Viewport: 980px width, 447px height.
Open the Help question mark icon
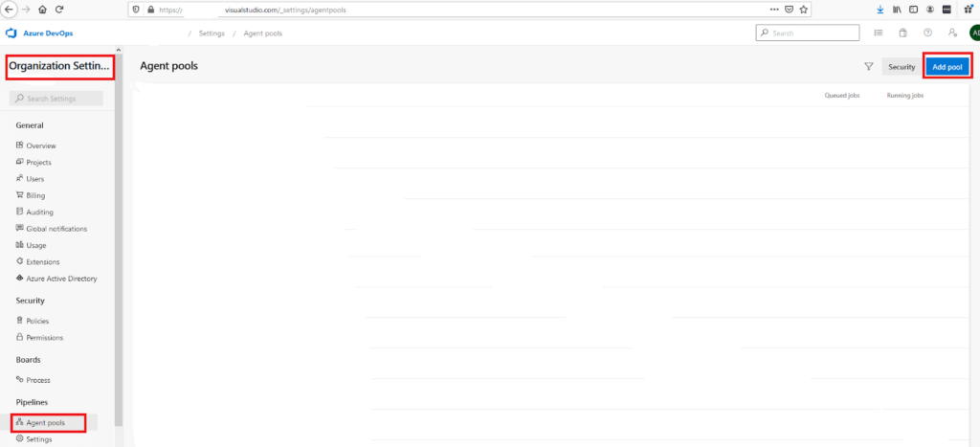point(927,34)
